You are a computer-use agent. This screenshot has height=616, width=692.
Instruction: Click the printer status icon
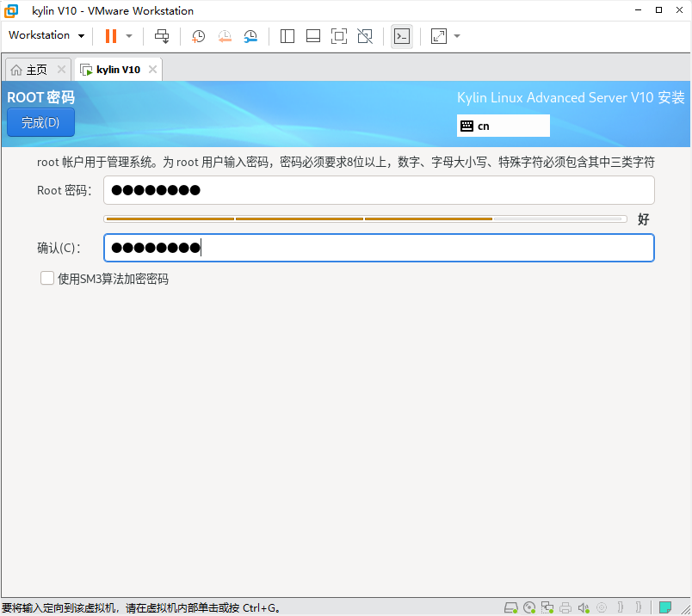(x=565, y=607)
